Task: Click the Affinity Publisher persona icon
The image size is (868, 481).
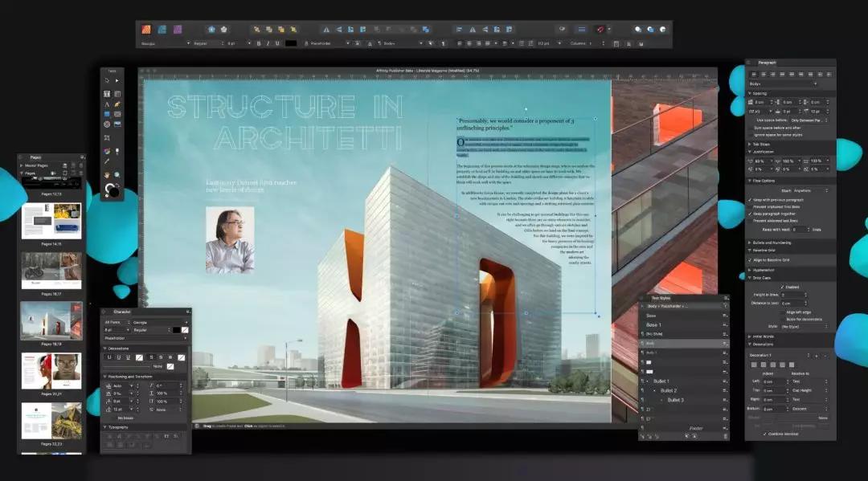Action: coord(146,29)
